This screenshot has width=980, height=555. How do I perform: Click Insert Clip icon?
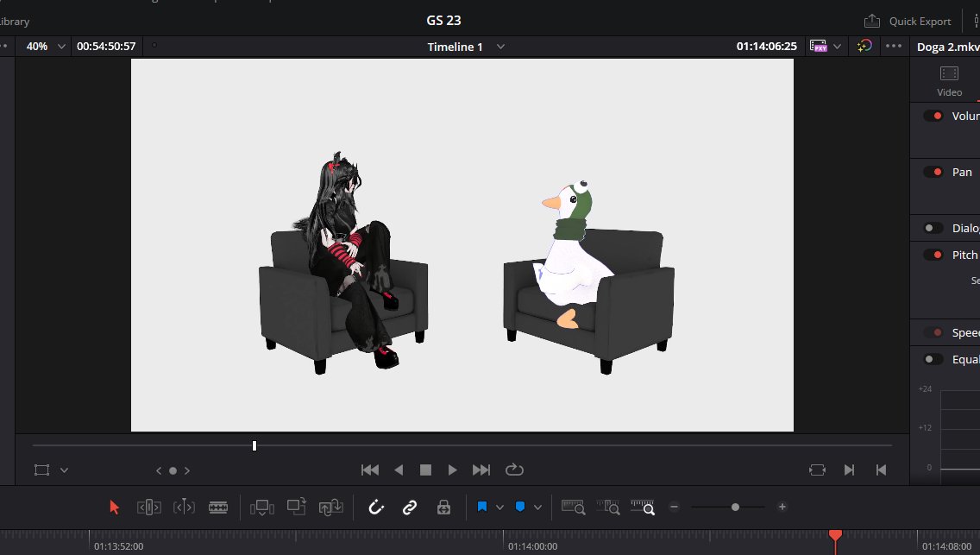click(x=262, y=507)
